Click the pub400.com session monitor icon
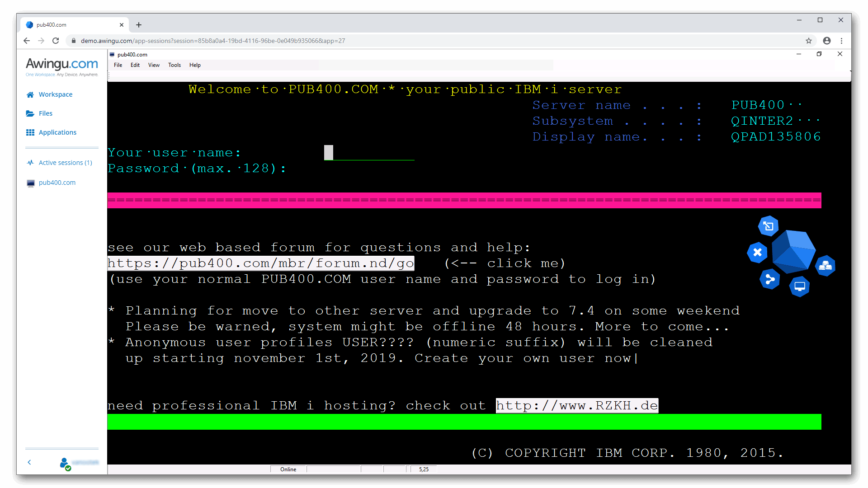The image size is (868, 488). coord(31,183)
